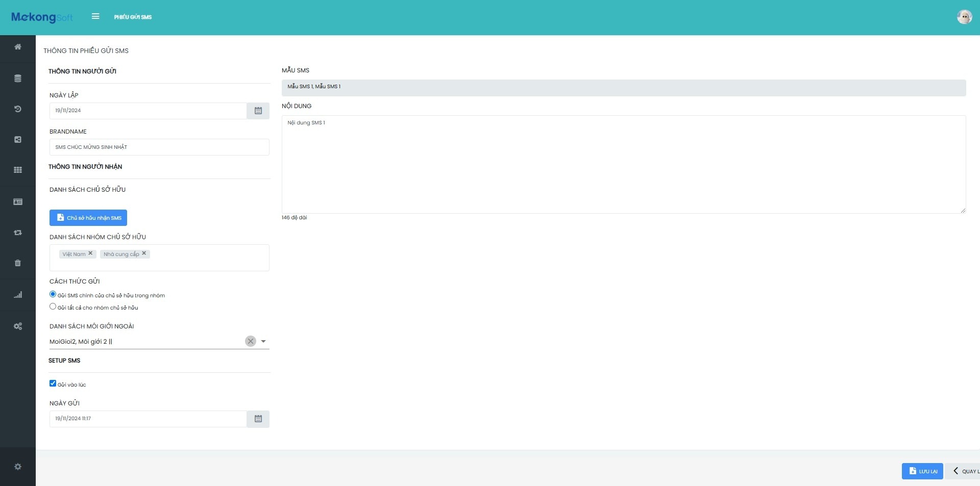Image resolution: width=980 pixels, height=486 pixels.
Task: Open the database icon in the sidebar
Action: pos(18,79)
